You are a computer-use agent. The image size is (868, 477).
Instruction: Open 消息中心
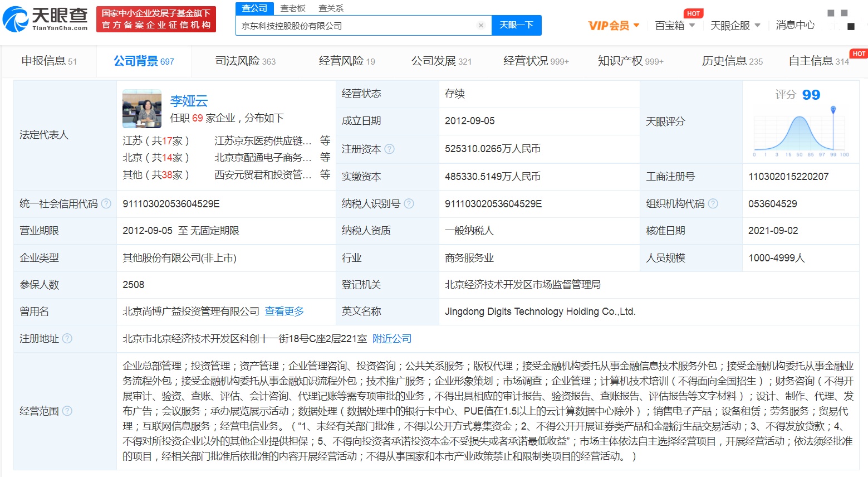pyautogui.click(x=795, y=25)
